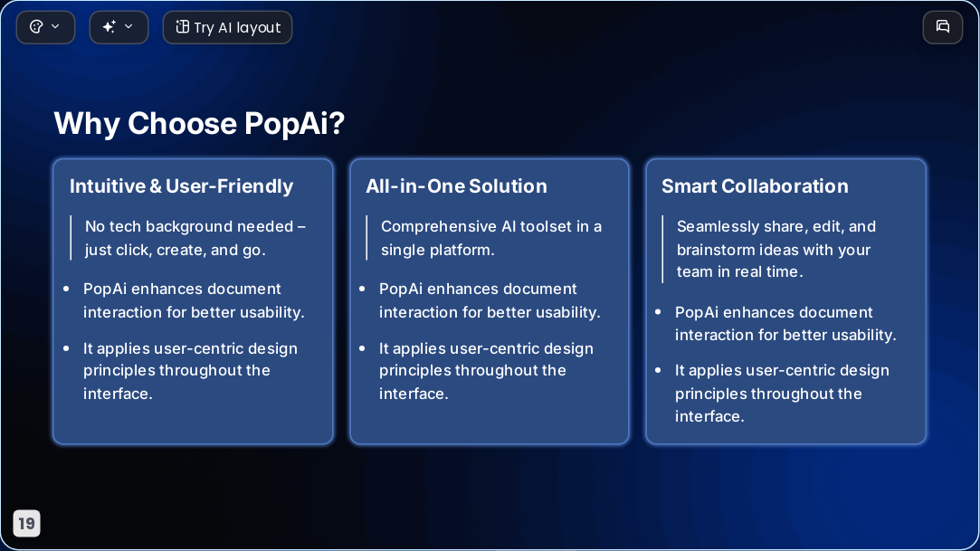980x551 pixels.
Task: Click first bullet in All-in-One Solution card
Action: 490,300
